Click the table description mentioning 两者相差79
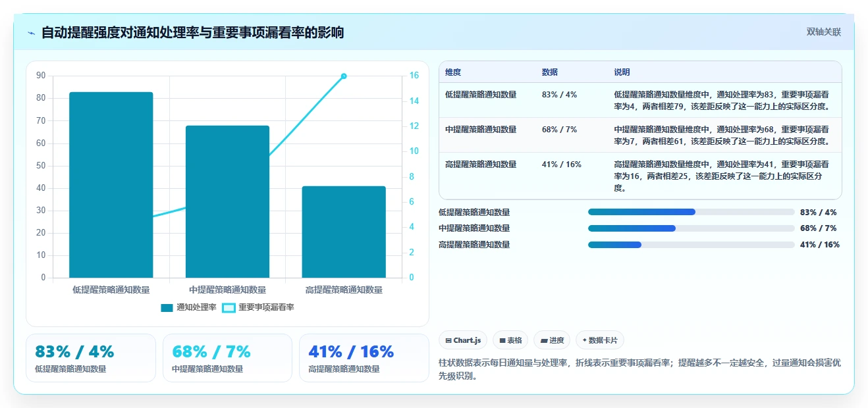 click(722, 100)
